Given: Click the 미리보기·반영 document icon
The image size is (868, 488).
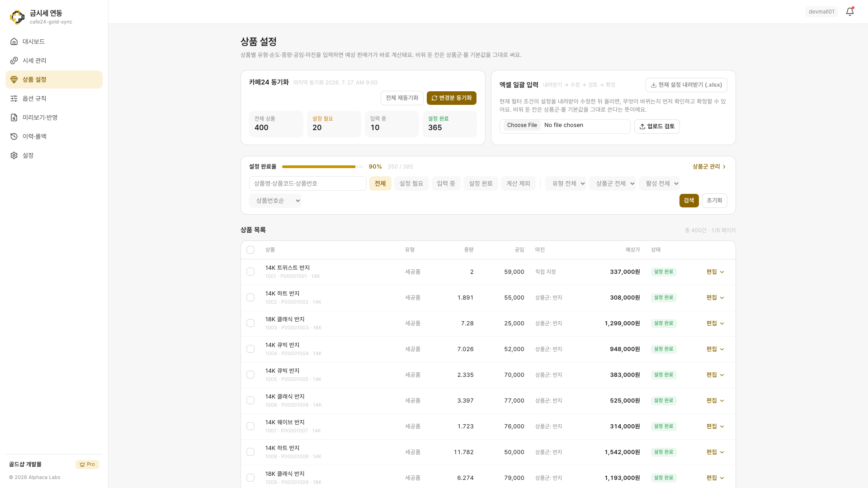Looking at the screenshot, I should [14, 117].
